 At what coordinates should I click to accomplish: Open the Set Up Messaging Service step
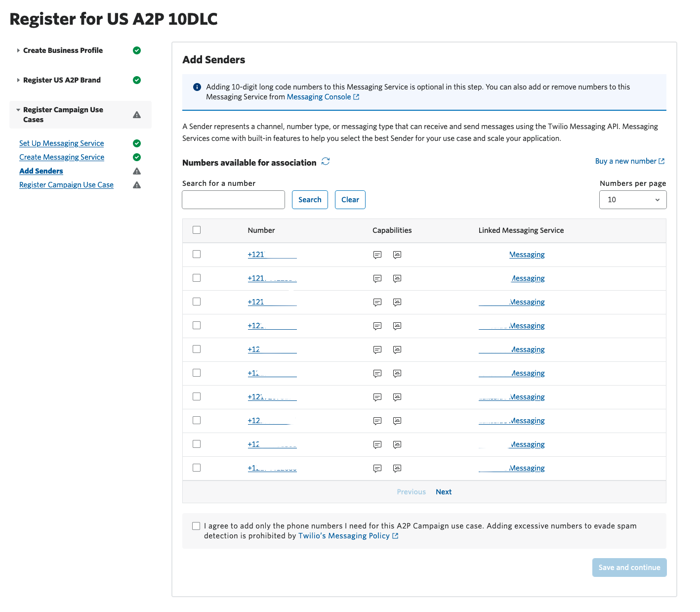(x=61, y=143)
